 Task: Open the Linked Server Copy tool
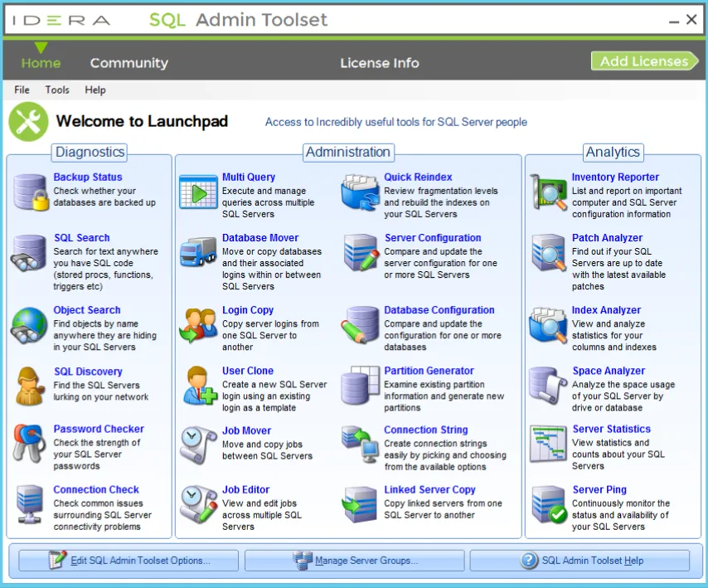pyautogui.click(x=431, y=489)
